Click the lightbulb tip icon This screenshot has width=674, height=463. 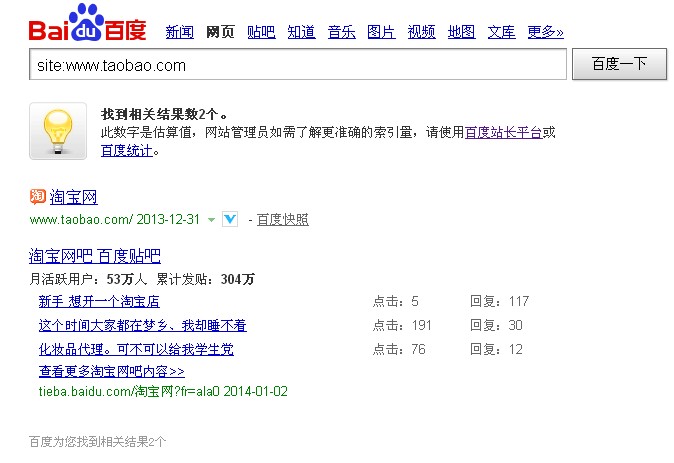coord(58,131)
